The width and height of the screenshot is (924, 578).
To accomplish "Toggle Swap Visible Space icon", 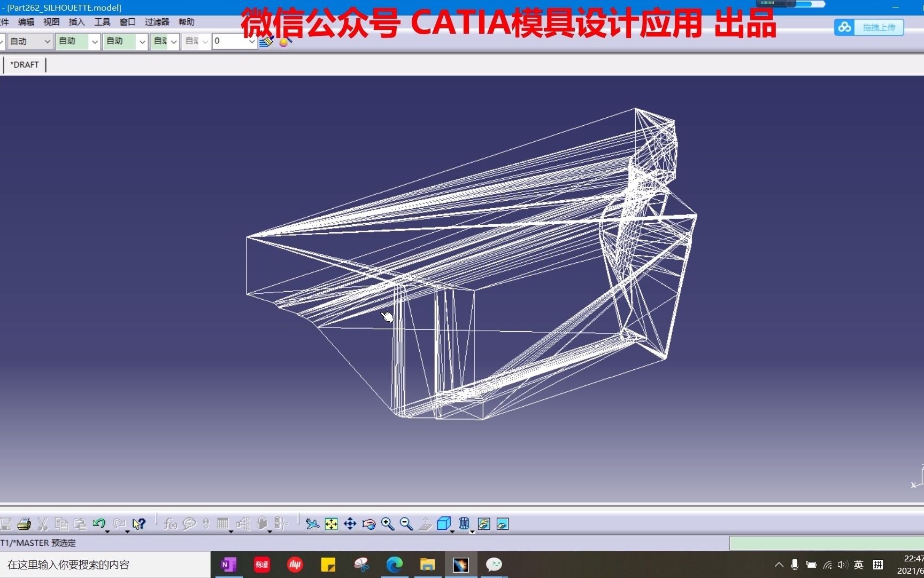I will (x=503, y=524).
